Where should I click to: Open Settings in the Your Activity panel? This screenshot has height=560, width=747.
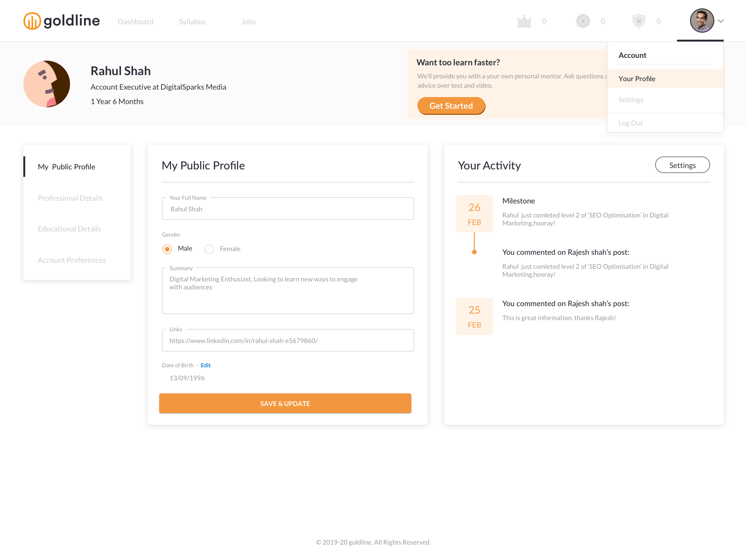682,165
